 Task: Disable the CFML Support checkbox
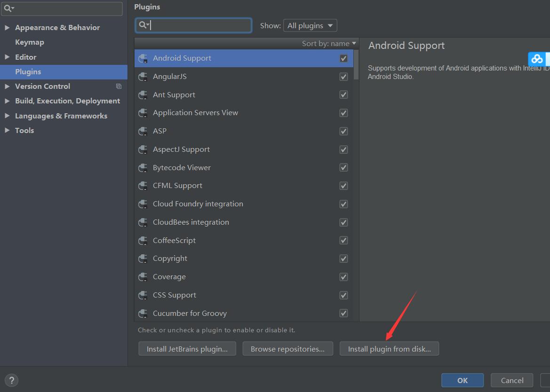point(344,186)
